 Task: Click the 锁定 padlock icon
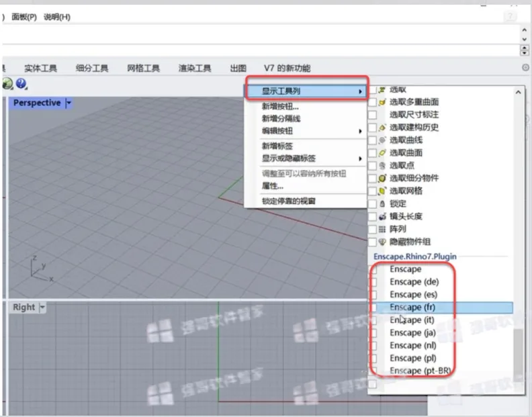point(382,204)
